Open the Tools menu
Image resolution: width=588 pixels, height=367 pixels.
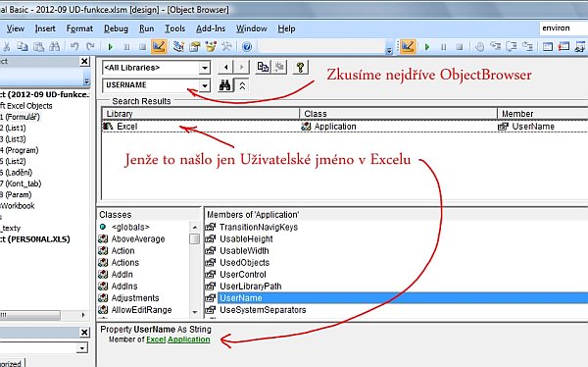coord(175,28)
